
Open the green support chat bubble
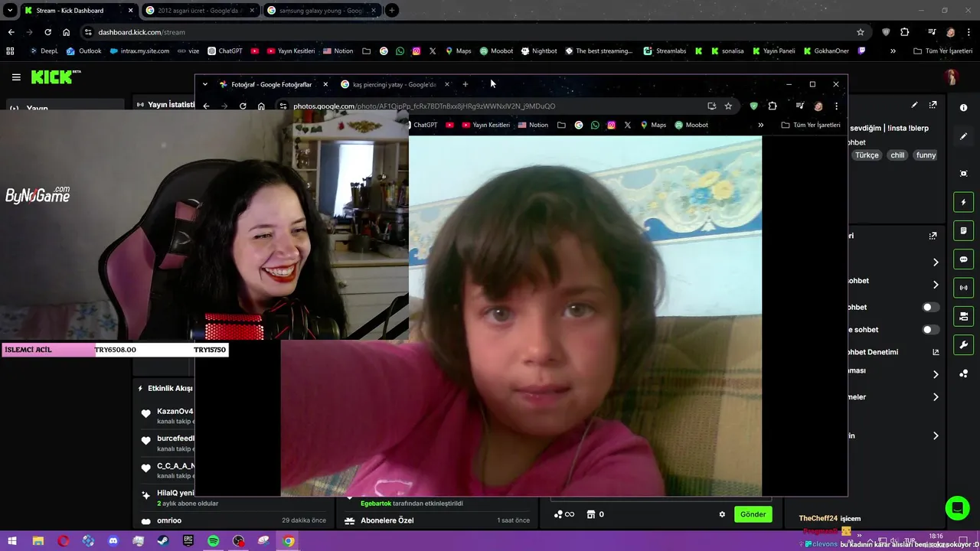point(956,508)
